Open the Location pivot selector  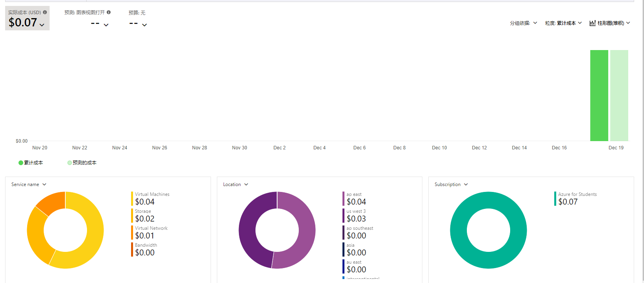(235, 184)
